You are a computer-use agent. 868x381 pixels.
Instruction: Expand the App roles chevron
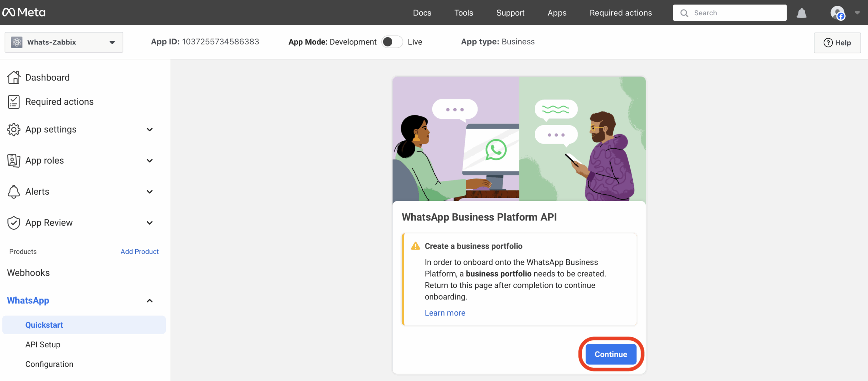(x=150, y=160)
